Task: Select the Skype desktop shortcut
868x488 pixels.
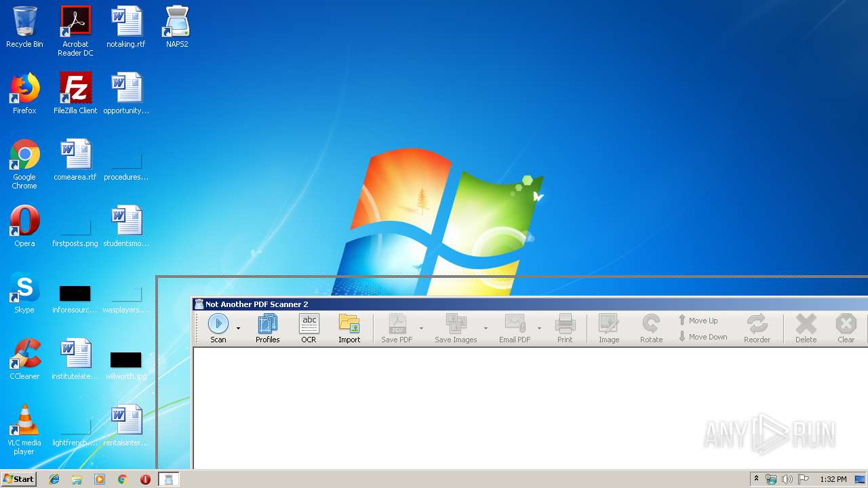Action: click(24, 293)
